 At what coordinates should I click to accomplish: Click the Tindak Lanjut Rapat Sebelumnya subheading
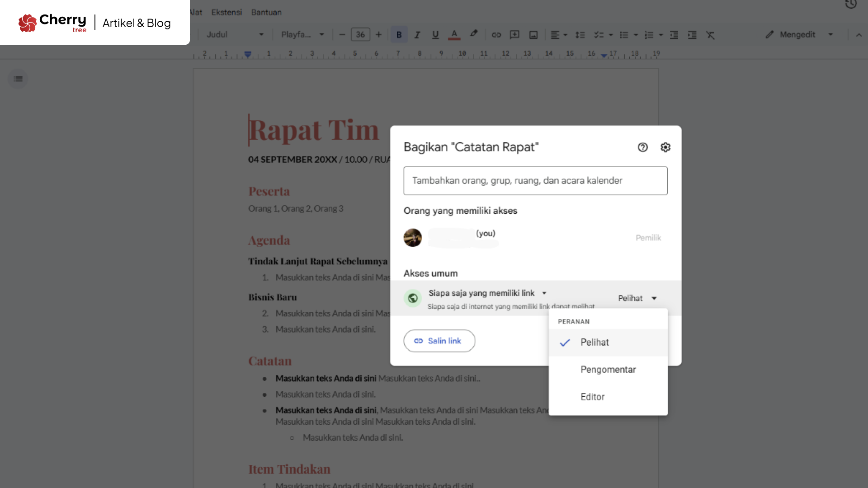pyautogui.click(x=318, y=261)
